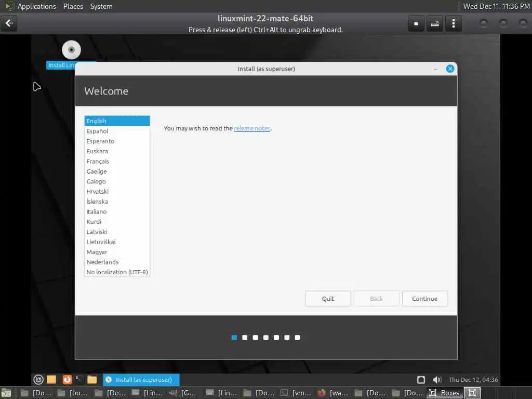Screen dimensions: 532x399
Task: Click the Quit button
Action: (328, 299)
